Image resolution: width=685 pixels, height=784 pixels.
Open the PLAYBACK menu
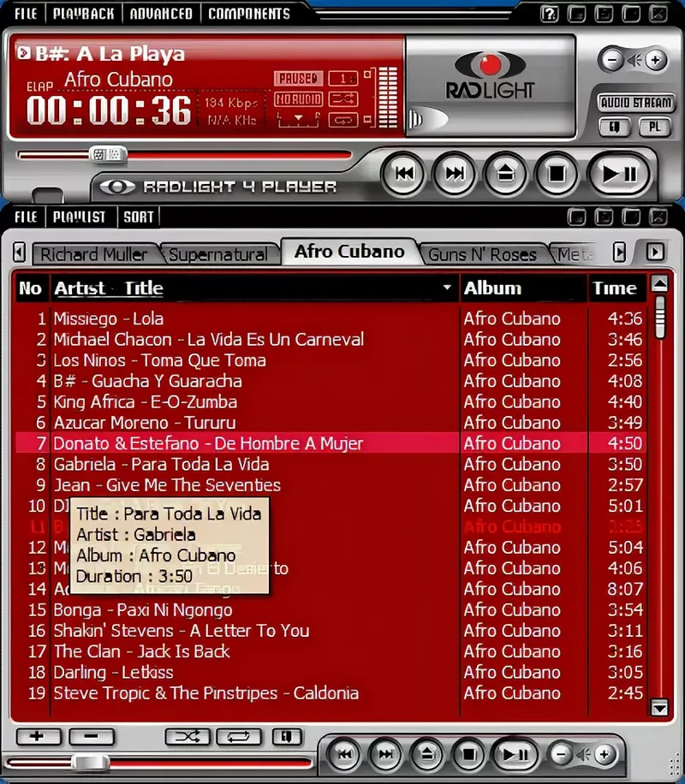point(84,14)
